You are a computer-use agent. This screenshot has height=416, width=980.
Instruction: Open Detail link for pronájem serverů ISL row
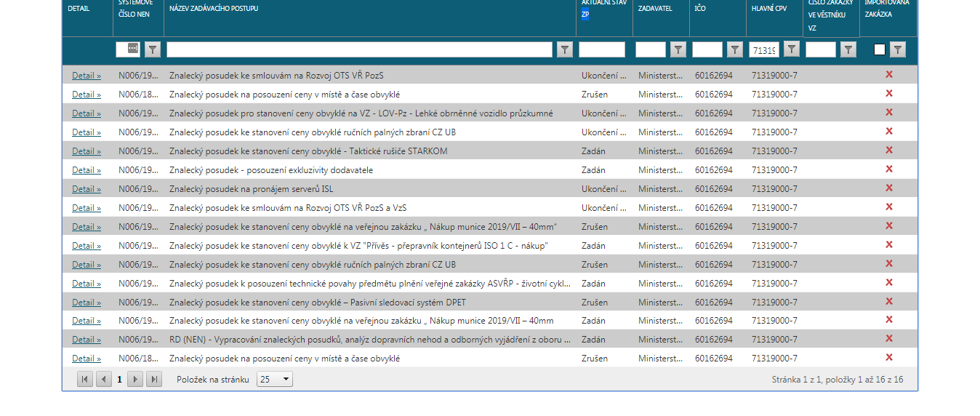pos(87,189)
